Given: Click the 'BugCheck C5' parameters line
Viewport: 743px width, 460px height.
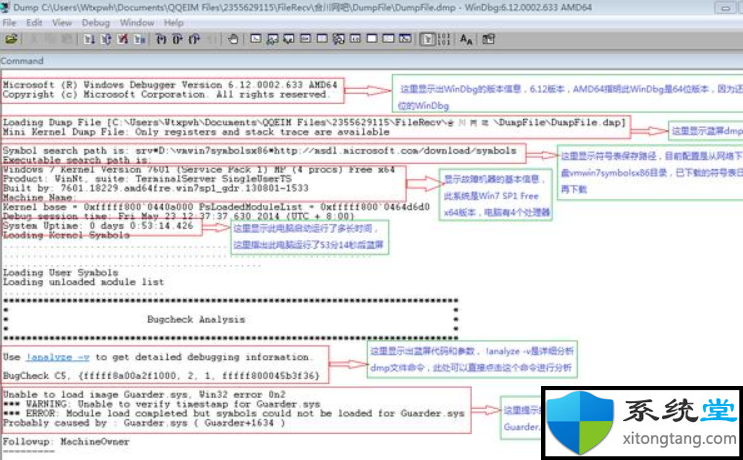Looking at the screenshot, I should (x=161, y=376).
